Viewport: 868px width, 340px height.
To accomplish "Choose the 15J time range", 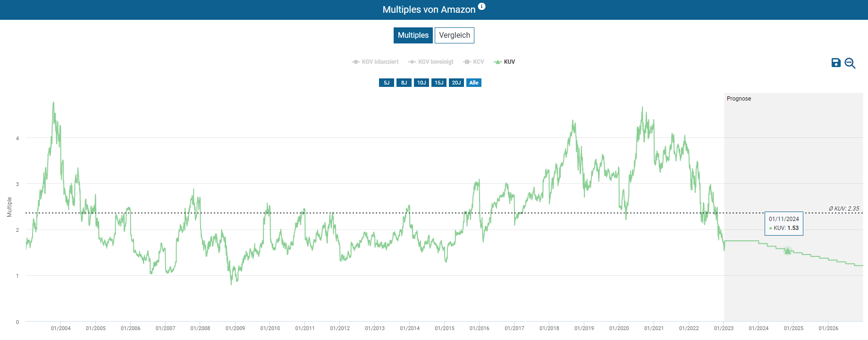I will tap(438, 83).
